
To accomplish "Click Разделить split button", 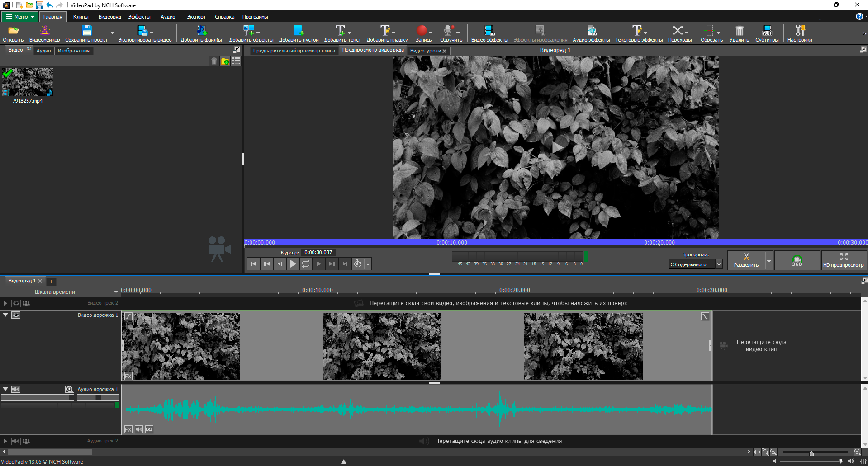I will pos(746,260).
